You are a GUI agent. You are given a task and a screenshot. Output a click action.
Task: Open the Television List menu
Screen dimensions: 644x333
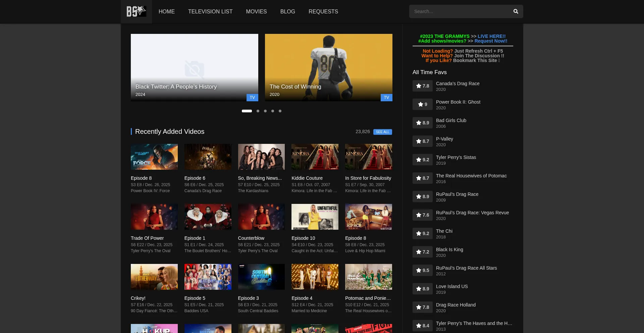(210, 11)
